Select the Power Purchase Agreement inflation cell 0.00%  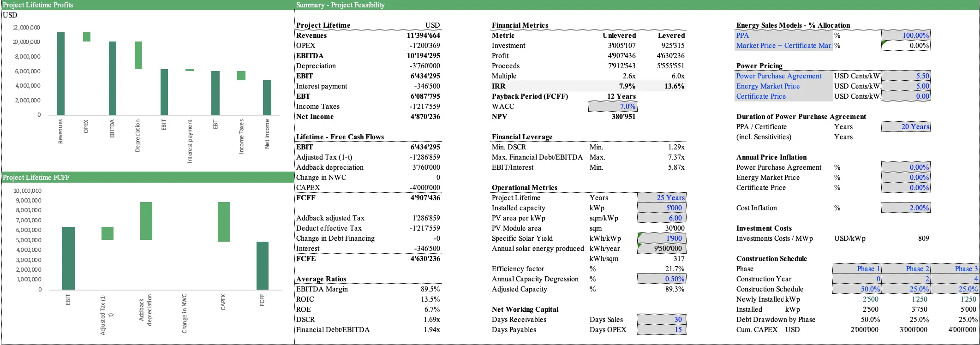pyautogui.click(x=906, y=167)
